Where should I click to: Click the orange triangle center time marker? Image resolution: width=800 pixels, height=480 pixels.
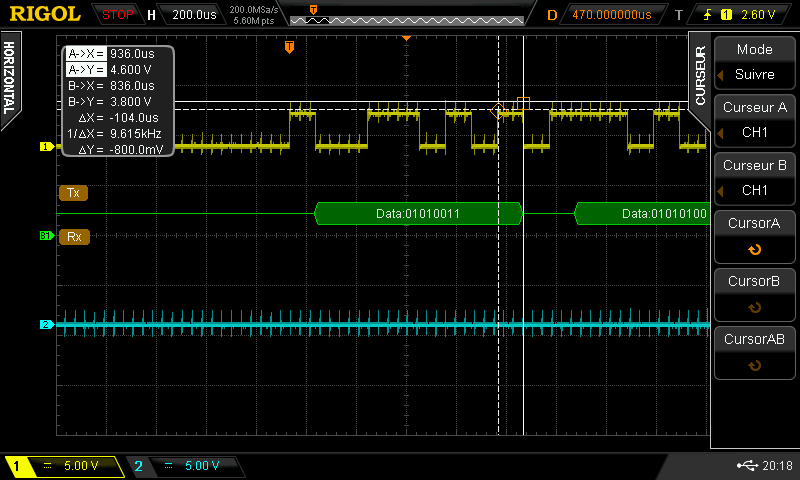click(x=407, y=38)
